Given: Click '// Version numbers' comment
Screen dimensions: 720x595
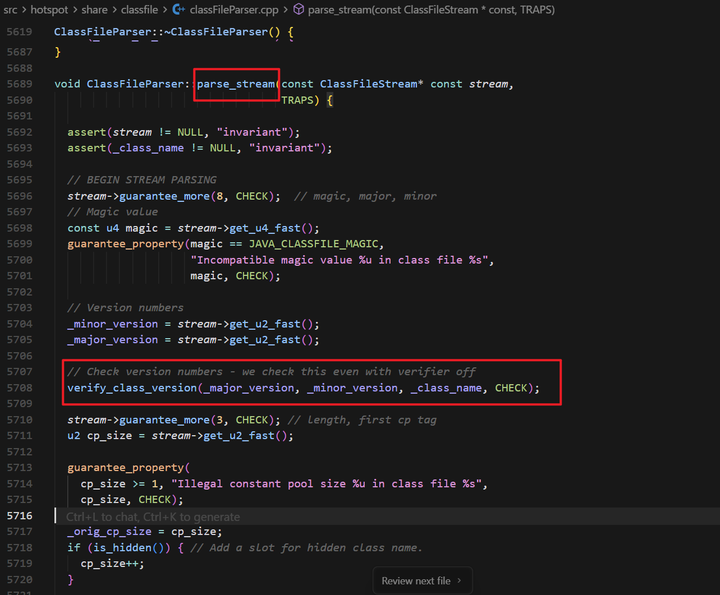Looking at the screenshot, I should [125, 308].
